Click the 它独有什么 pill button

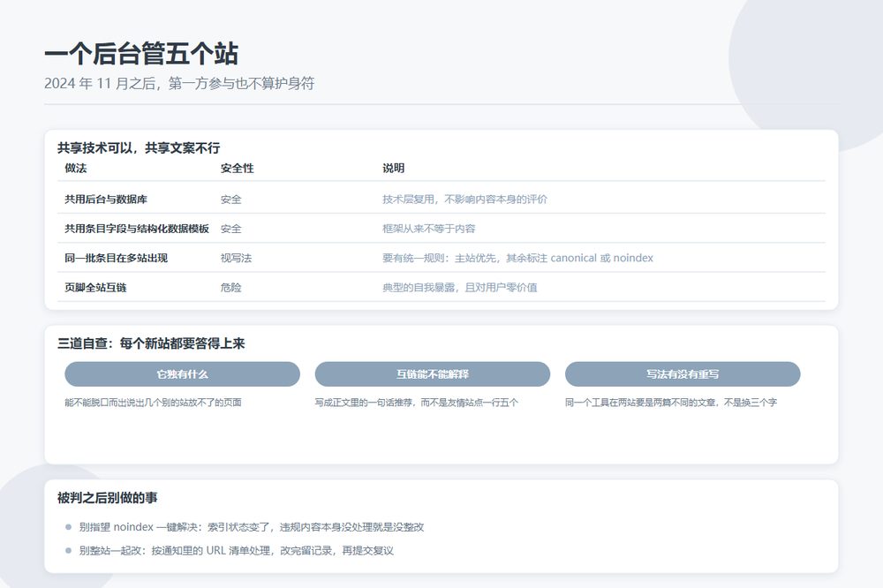click(x=182, y=374)
